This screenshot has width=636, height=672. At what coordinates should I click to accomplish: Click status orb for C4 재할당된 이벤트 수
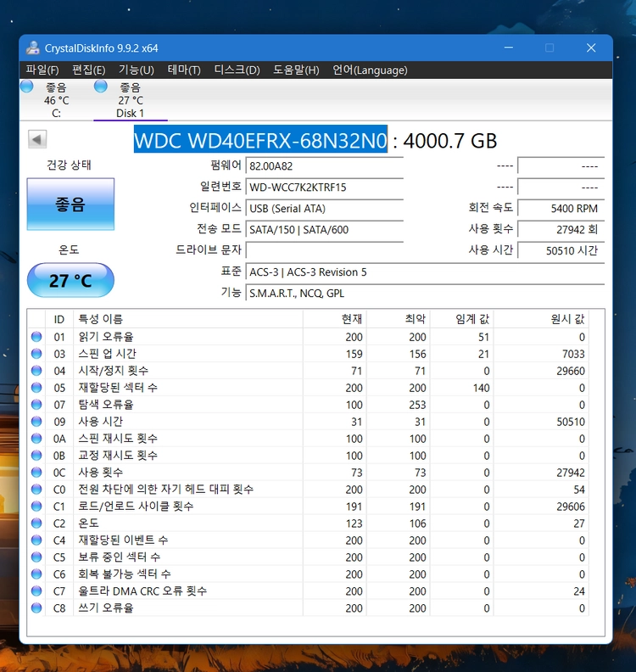[x=36, y=540]
